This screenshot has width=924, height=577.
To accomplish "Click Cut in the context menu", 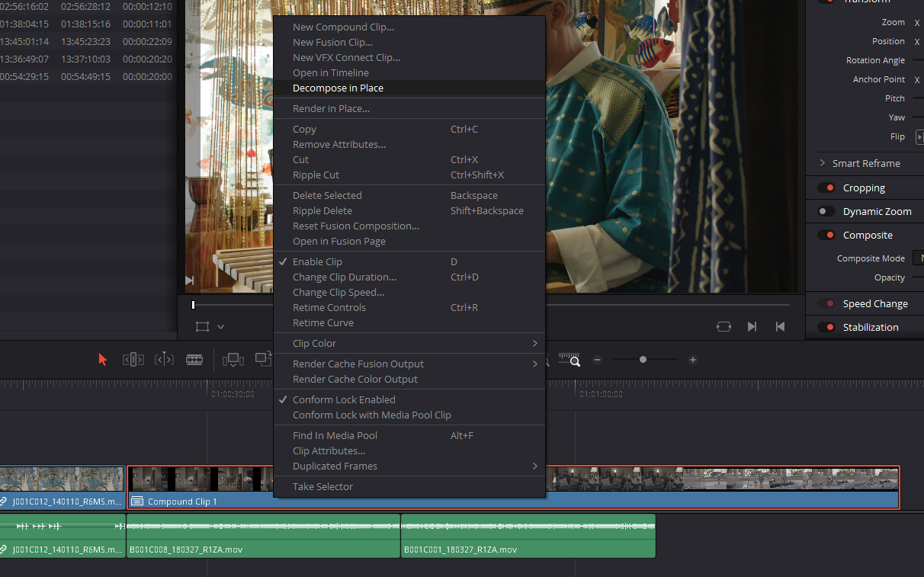I will (409, 159).
